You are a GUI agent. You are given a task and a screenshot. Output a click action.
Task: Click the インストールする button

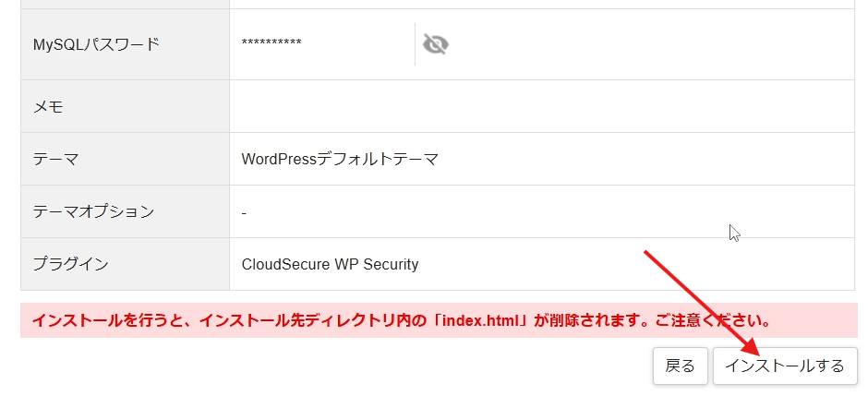pyautogui.click(x=785, y=366)
